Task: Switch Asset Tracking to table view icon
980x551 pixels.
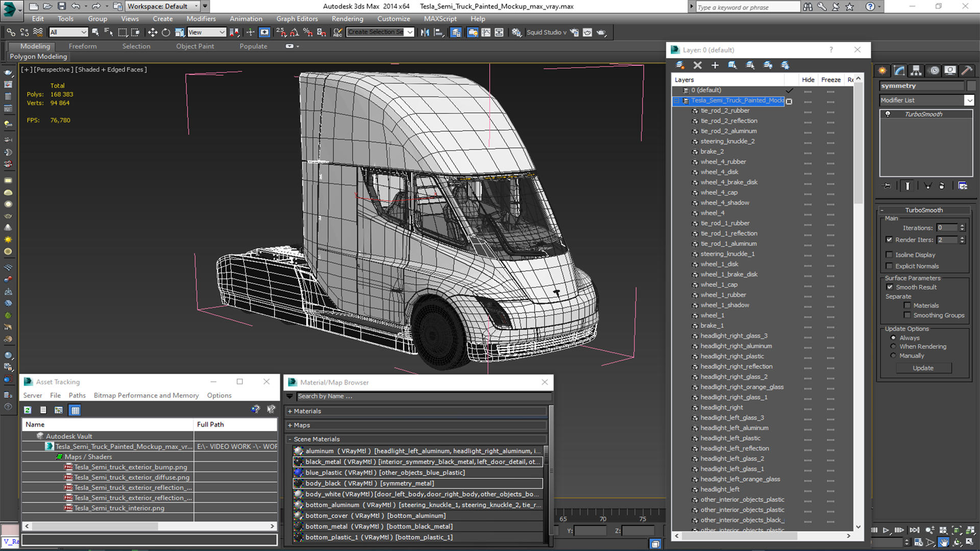Action: (75, 410)
